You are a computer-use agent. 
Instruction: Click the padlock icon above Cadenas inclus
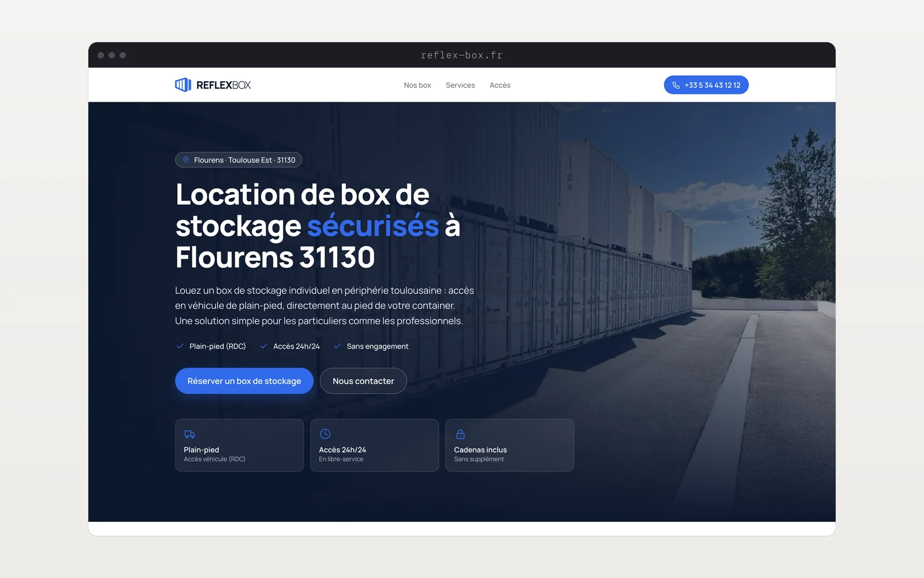[x=460, y=434]
